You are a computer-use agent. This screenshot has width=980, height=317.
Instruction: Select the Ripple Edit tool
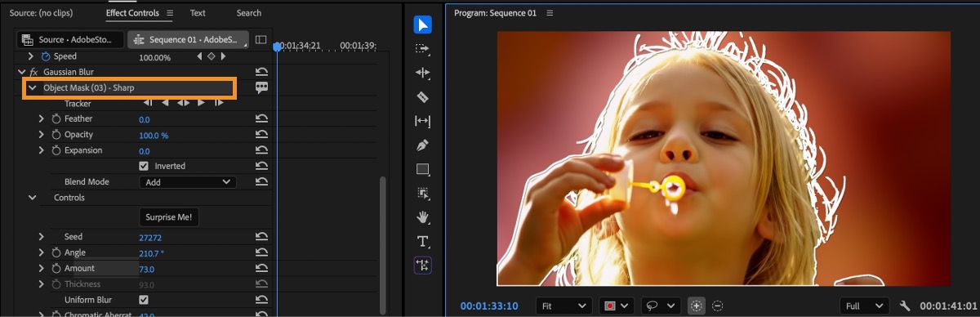pos(423,73)
